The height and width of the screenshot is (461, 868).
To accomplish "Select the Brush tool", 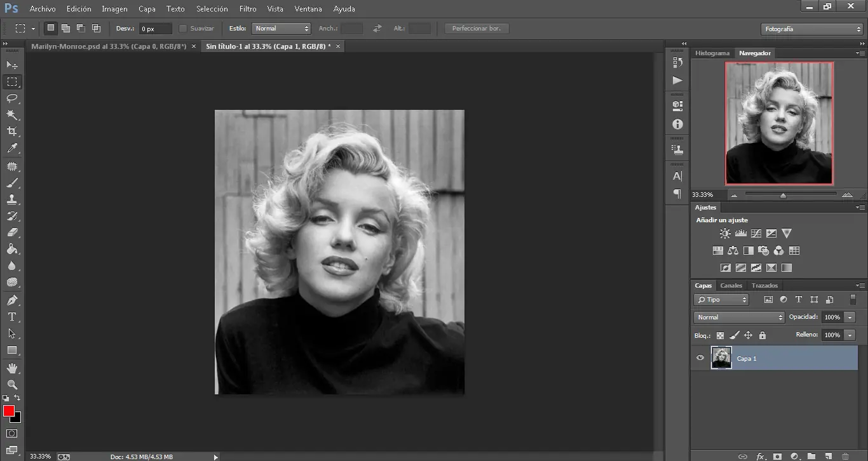I will pyautogui.click(x=12, y=183).
